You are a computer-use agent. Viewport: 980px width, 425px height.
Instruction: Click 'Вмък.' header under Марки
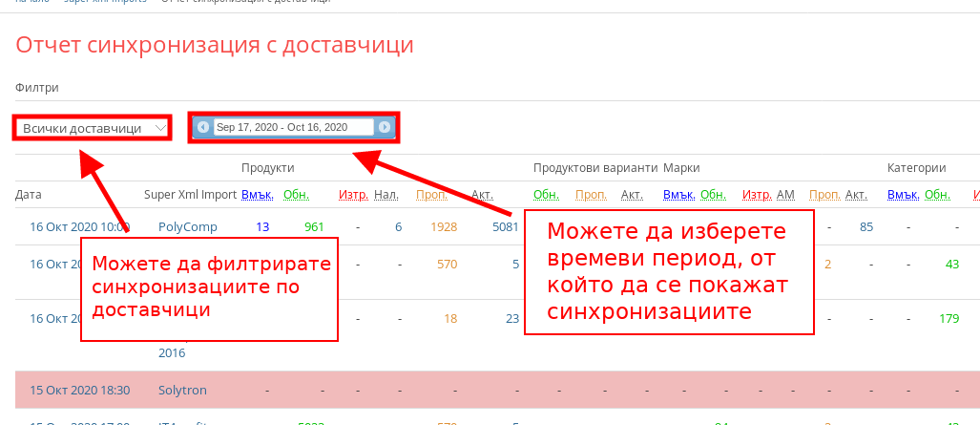click(x=678, y=195)
